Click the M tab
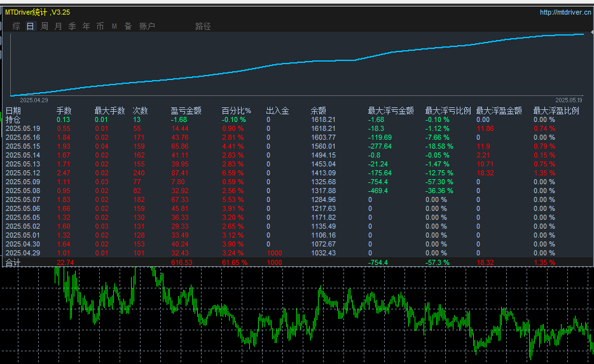This screenshot has height=364, width=594. click(x=114, y=26)
